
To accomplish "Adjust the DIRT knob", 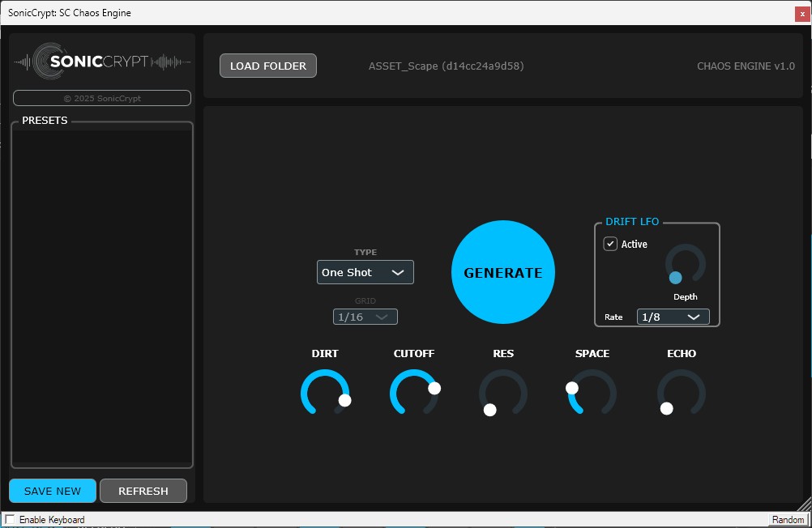I will (x=325, y=393).
